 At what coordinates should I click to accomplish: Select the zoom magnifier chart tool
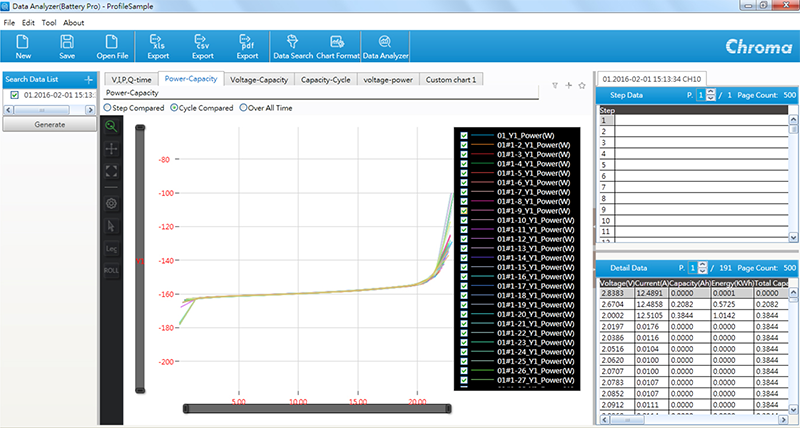[111, 126]
